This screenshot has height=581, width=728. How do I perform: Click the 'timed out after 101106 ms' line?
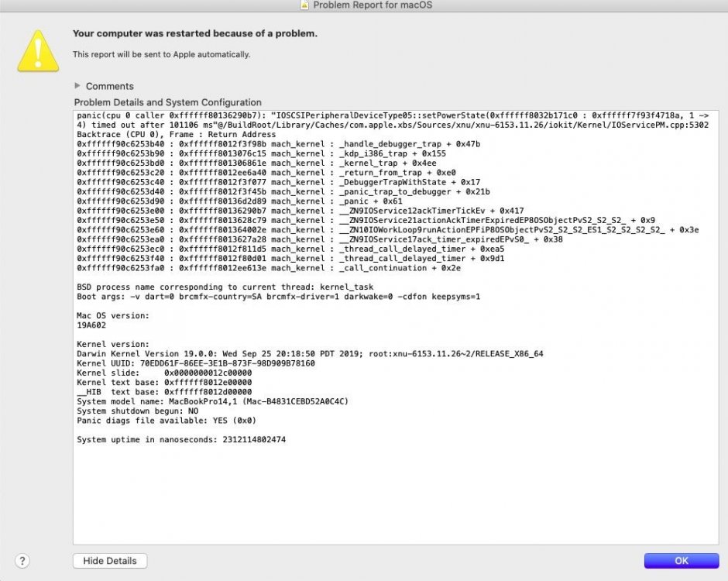pyautogui.click(x=393, y=125)
